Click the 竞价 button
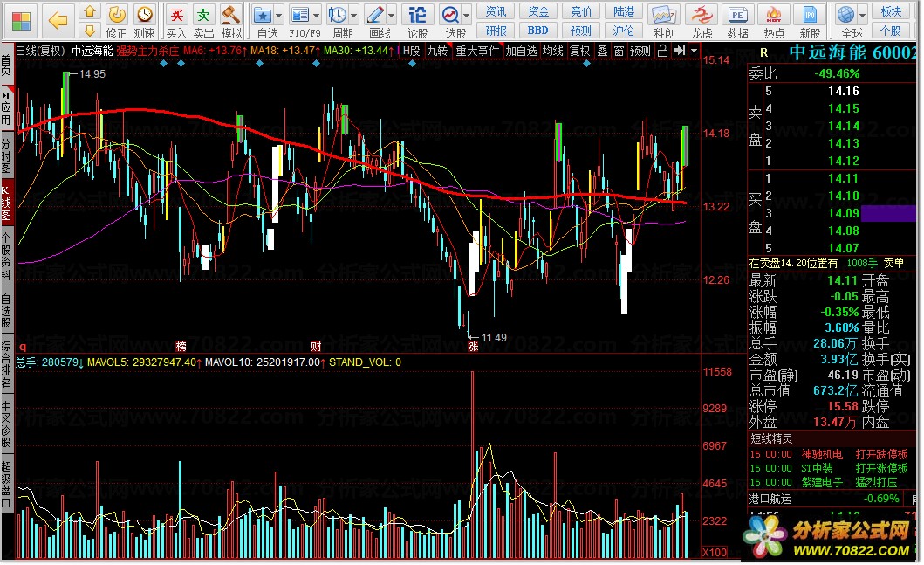The width and height of the screenshot is (924, 565). pos(581,12)
